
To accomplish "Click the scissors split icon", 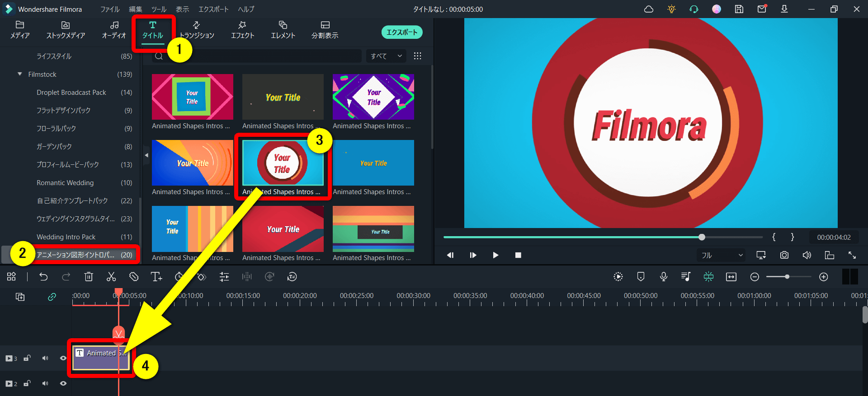I will click(111, 277).
